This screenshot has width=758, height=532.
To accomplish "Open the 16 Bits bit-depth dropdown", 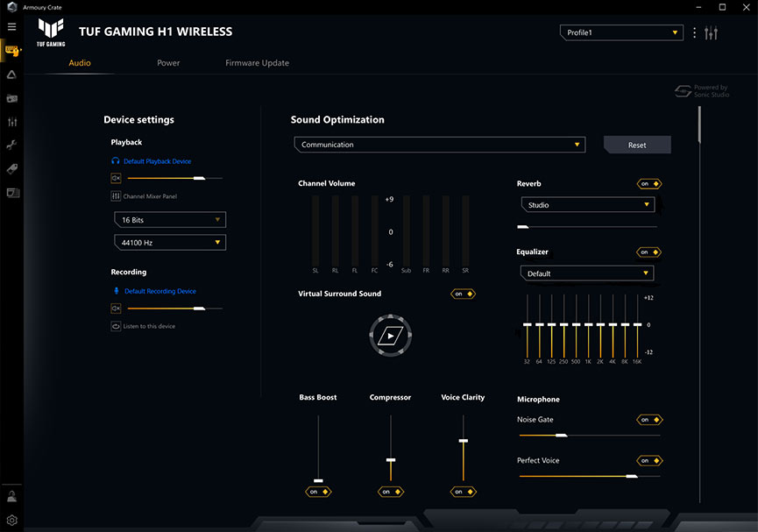I will 170,220.
